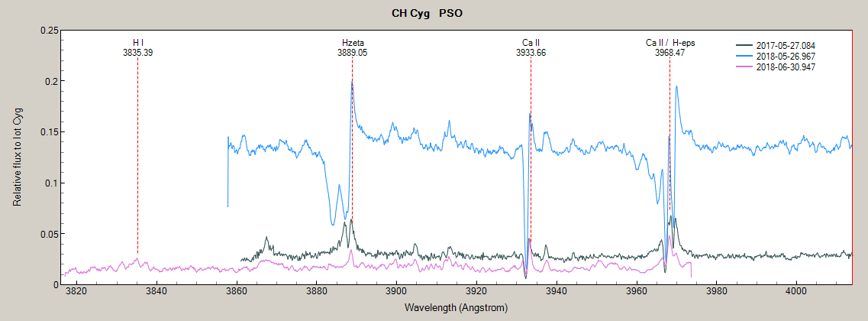
Task: Click the 3880 x-axis tick label
Action: [x=317, y=292]
